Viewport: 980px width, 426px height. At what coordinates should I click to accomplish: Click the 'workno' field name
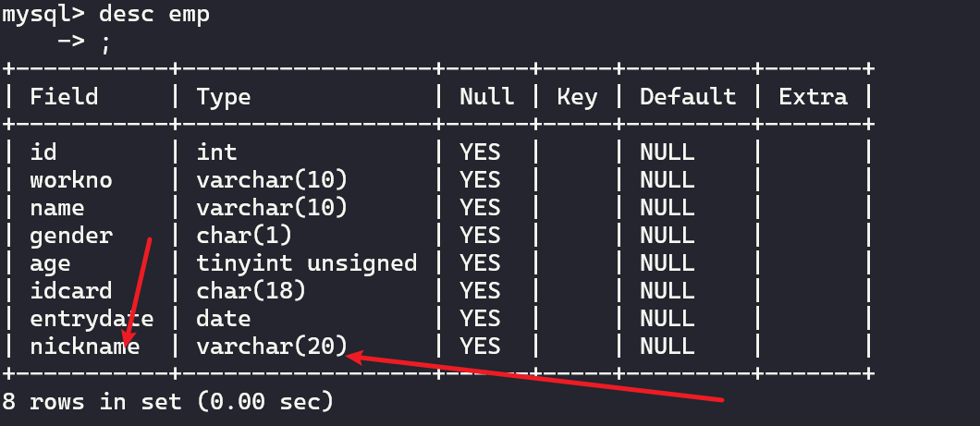point(71,179)
